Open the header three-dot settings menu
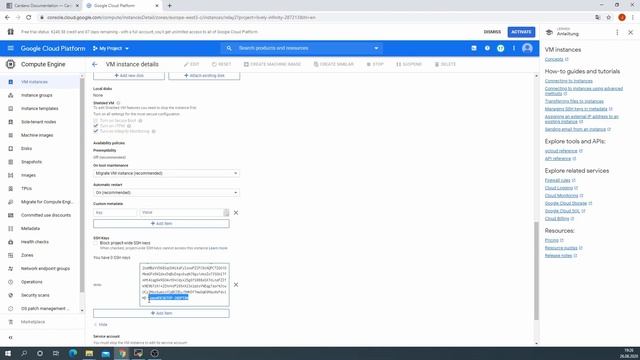 coord(514,48)
